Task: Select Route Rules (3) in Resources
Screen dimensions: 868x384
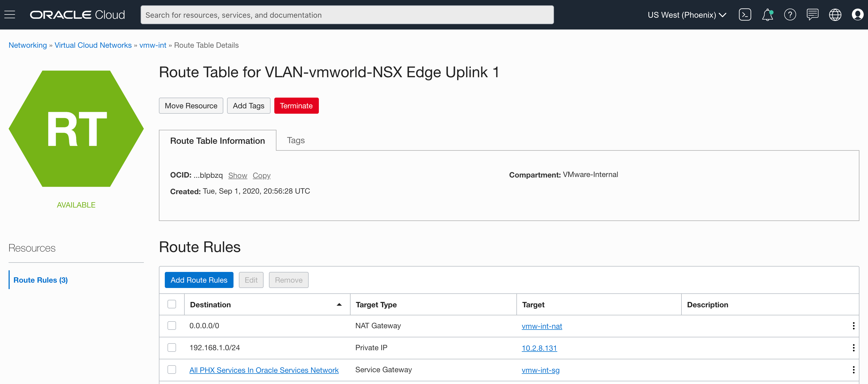Action: click(41, 280)
